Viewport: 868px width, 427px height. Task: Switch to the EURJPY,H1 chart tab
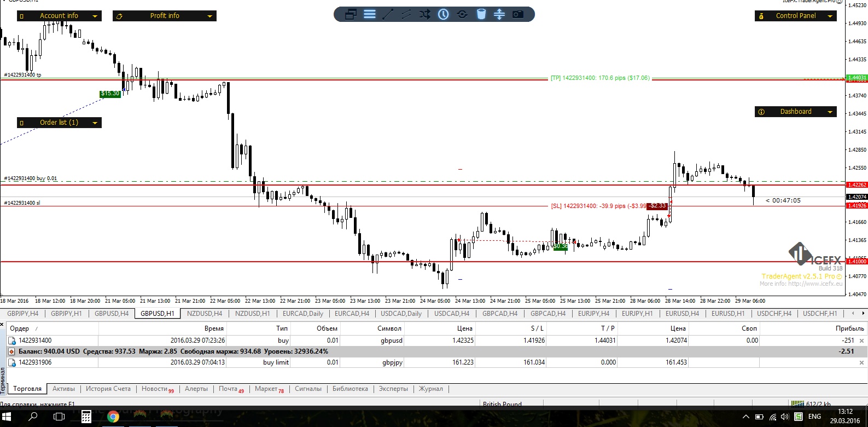pos(637,314)
